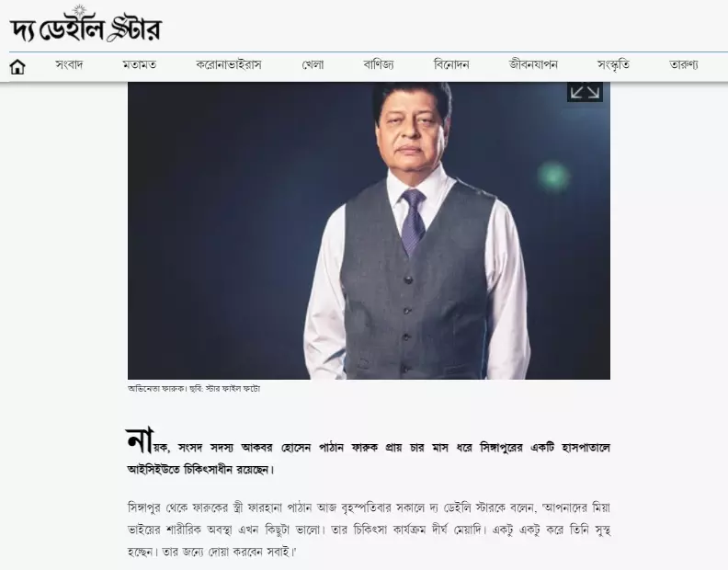Open the দ্য ডেইলি স্টার logo

[x=85, y=24]
